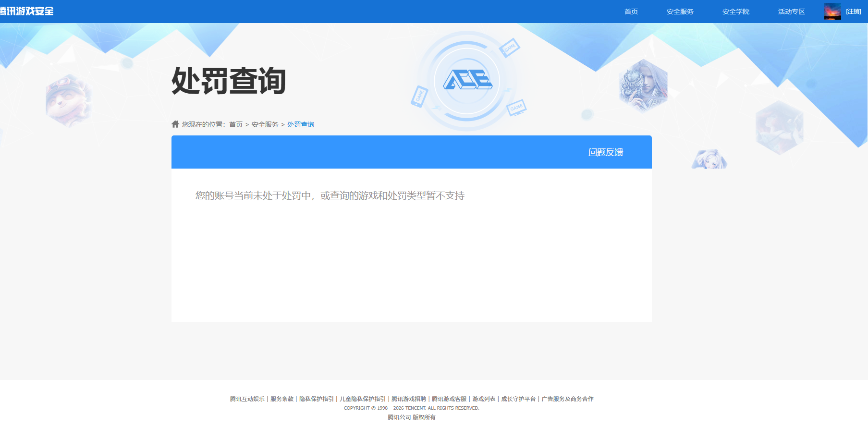Open 隐私保护指引 footer link

click(x=317, y=399)
